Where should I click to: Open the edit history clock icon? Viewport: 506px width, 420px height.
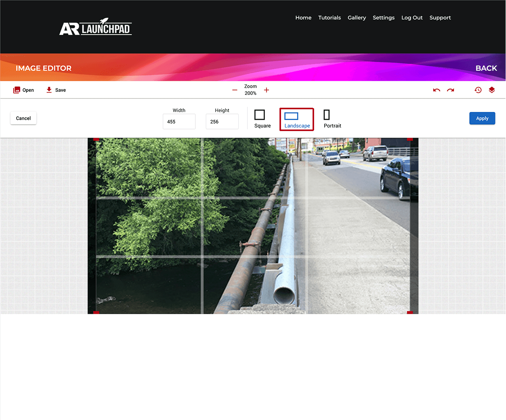tap(478, 90)
